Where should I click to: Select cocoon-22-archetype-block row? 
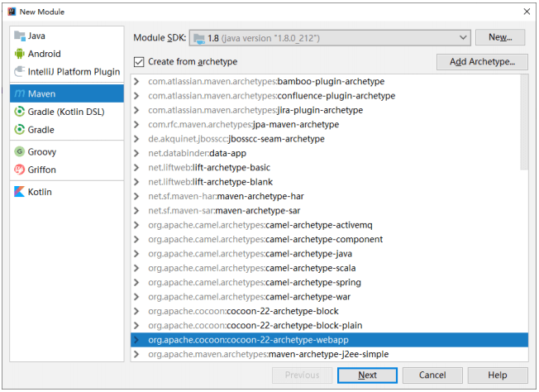329,311
